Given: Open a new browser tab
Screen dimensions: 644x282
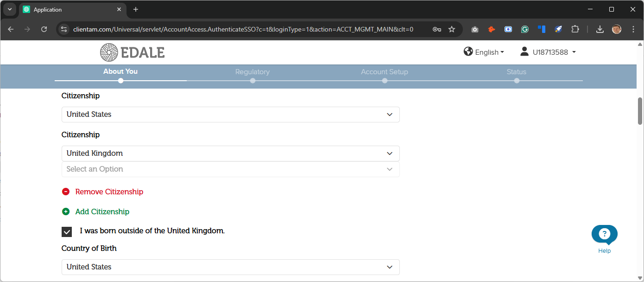Looking at the screenshot, I should 136,9.
